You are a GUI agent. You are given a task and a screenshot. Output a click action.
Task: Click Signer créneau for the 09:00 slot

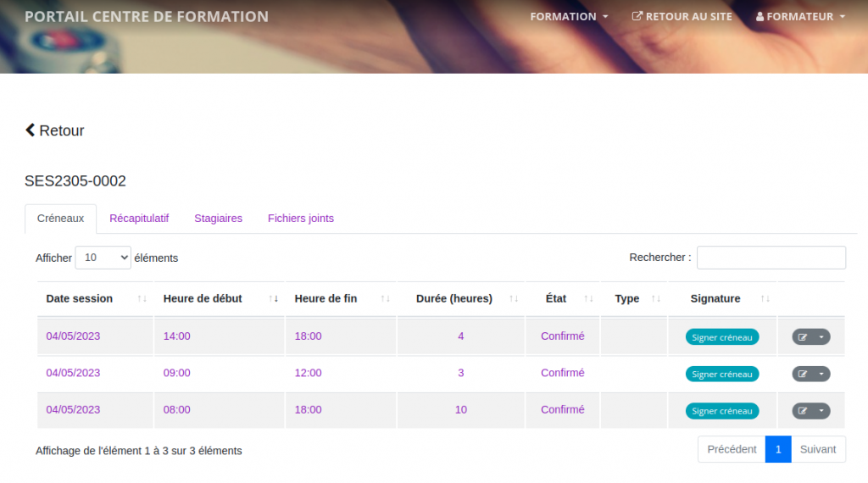(x=722, y=374)
